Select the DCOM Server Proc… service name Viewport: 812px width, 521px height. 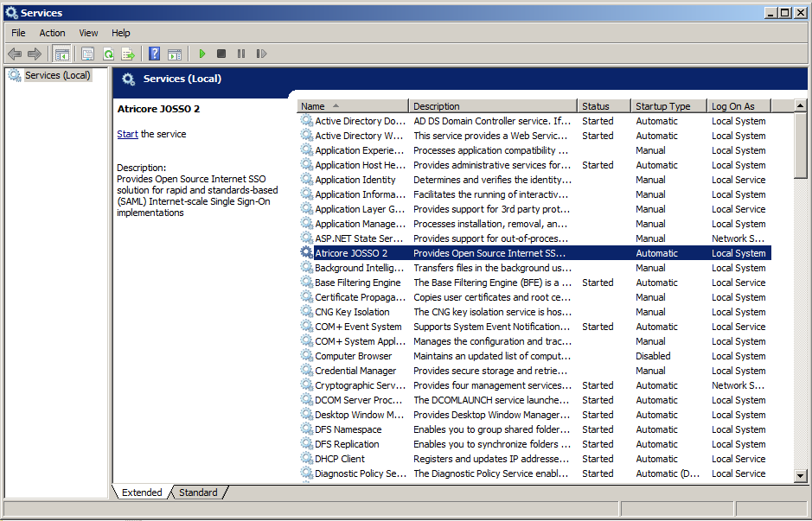[x=358, y=400]
